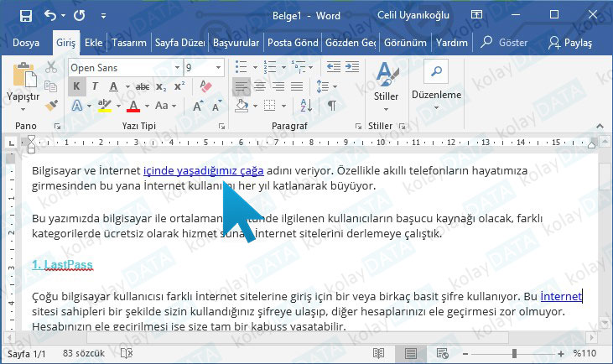613x364 pixels.
Task: Open the 'İnternet' hyperlink in the last paragraph
Action: click(x=561, y=296)
